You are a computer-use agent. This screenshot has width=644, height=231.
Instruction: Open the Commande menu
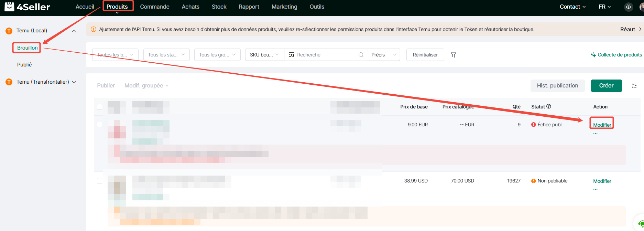tap(155, 7)
